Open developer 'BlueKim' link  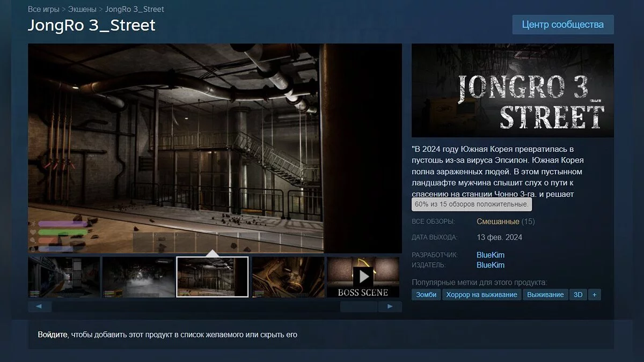coord(491,255)
